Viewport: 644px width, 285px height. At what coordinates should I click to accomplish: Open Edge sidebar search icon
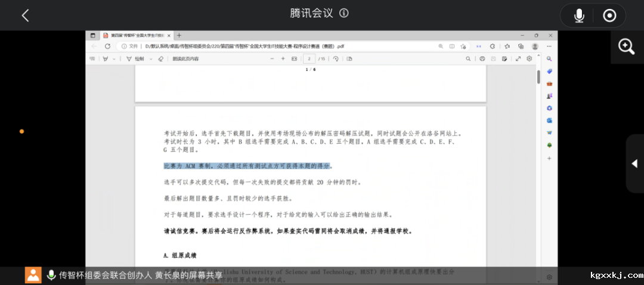pos(550,58)
